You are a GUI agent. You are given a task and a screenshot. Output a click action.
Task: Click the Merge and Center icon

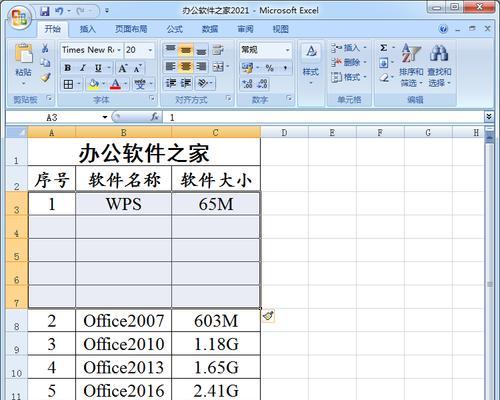[218, 67]
